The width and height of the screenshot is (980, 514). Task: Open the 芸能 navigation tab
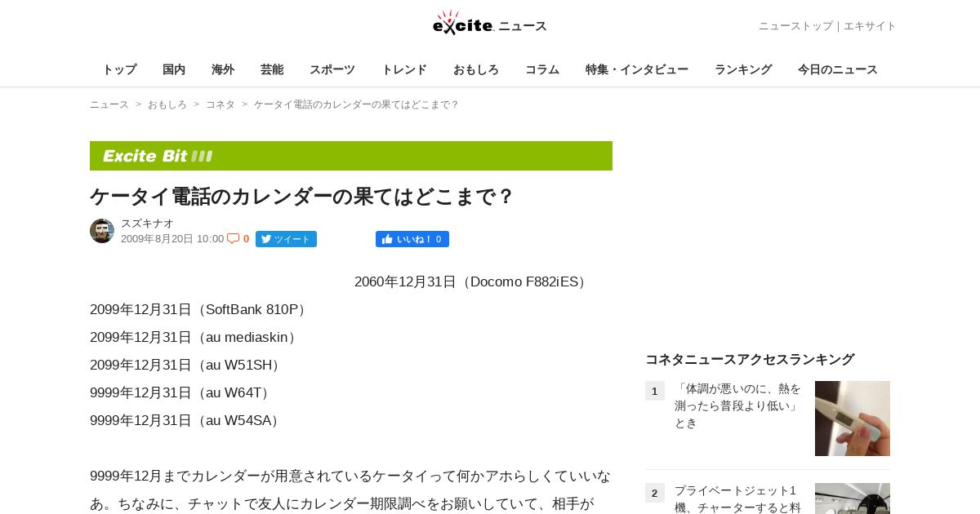coord(272,69)
